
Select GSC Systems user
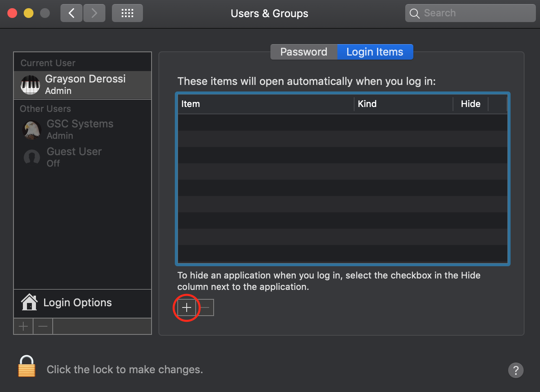pyautogui.click(x=83, y=130)
